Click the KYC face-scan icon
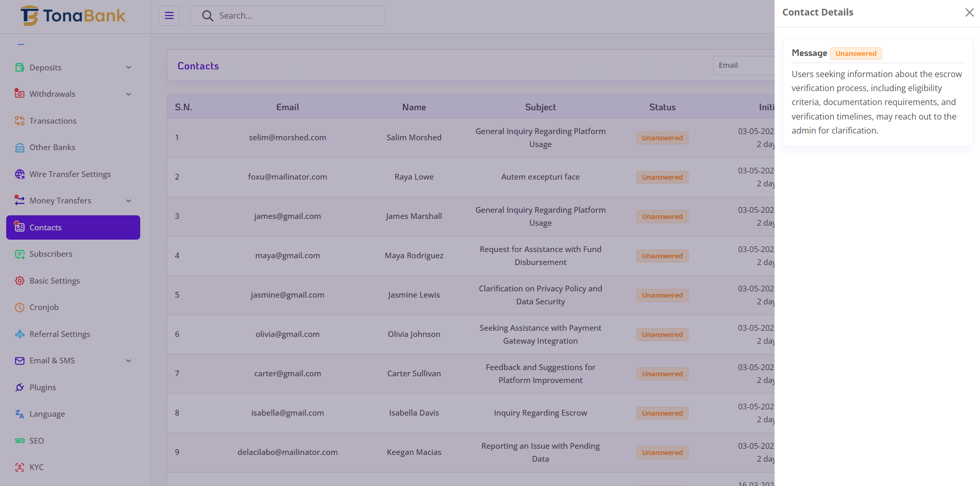 (20, 467)
